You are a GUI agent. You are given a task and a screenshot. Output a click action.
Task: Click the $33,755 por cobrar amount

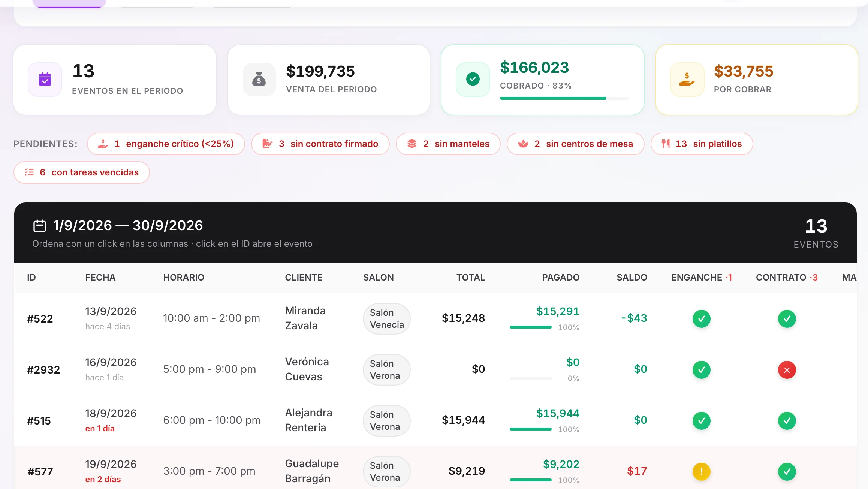(x=744, y=71)
